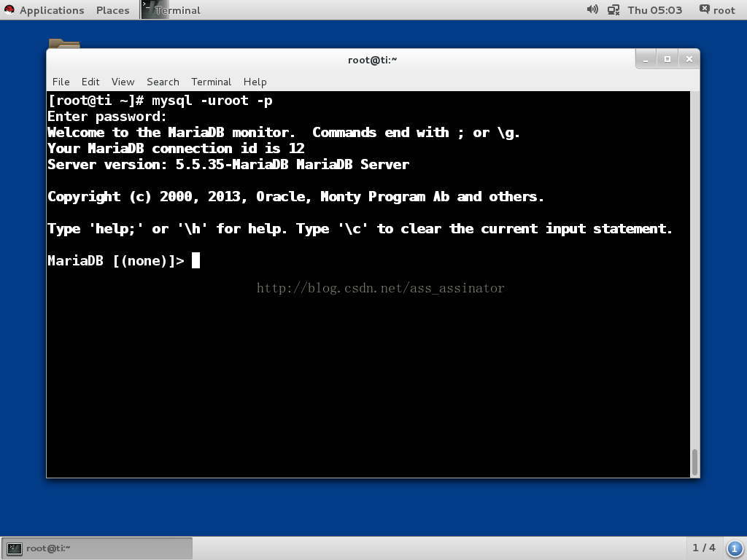Click the "Type 'help;'" instructions line
This screenshot has height=560, width=747.
360,229
